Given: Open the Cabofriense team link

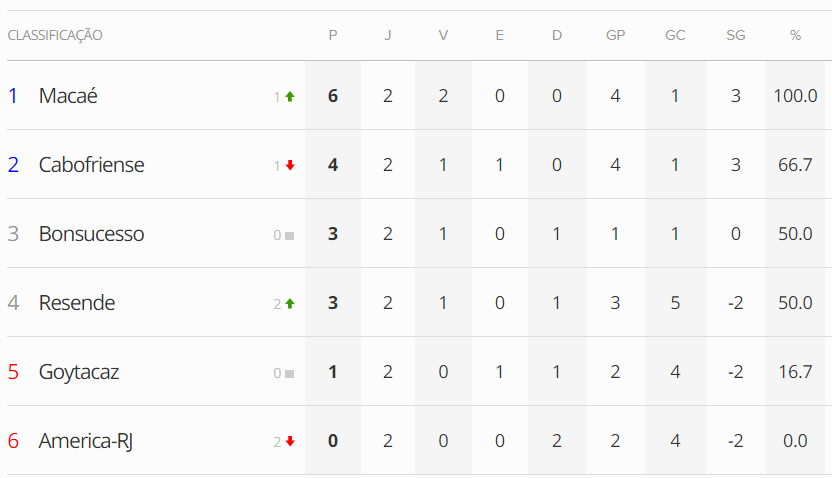Looking at the screenshot, I should [x=91, y=165].
